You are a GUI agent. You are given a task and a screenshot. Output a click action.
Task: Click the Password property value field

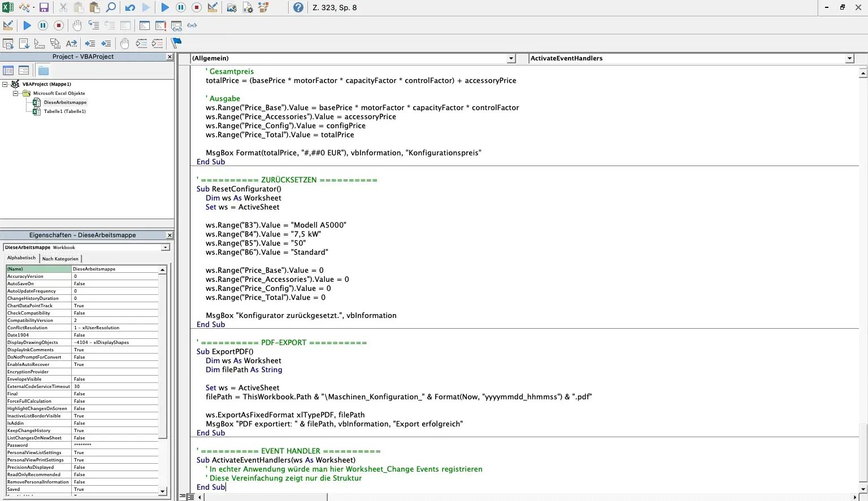point(115,445)
